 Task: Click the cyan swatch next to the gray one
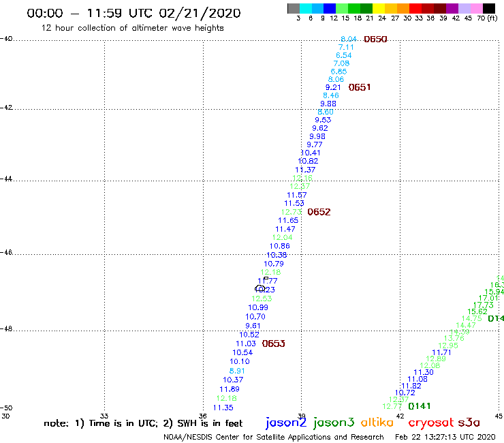pyautogui.click(x=306, y=8)
